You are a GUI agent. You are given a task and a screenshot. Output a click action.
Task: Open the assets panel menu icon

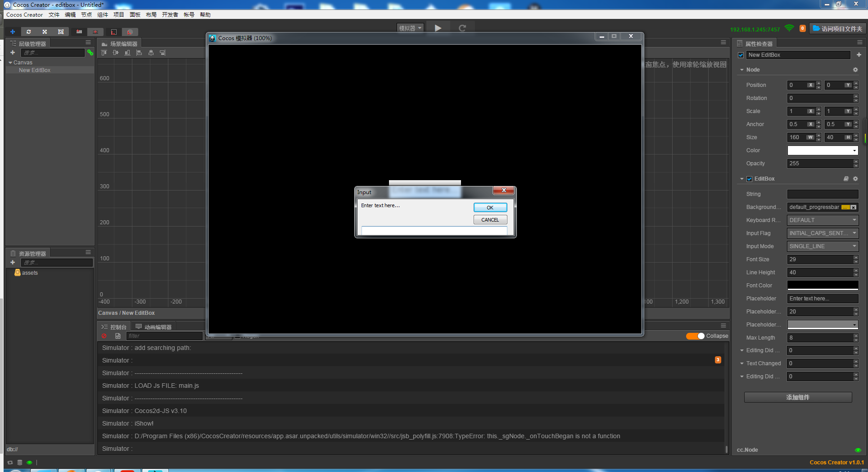tap(88, 252)
